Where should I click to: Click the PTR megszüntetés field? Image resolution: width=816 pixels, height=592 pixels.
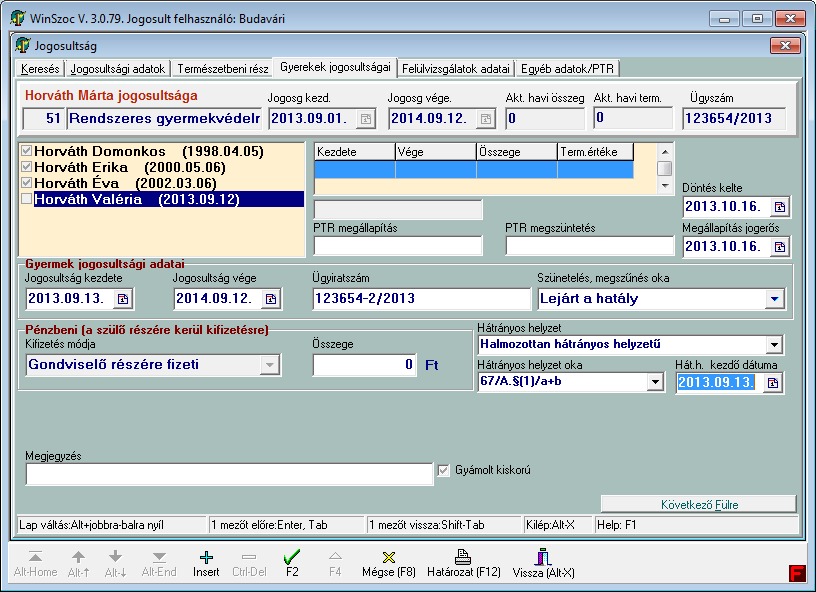click(590, 246)
